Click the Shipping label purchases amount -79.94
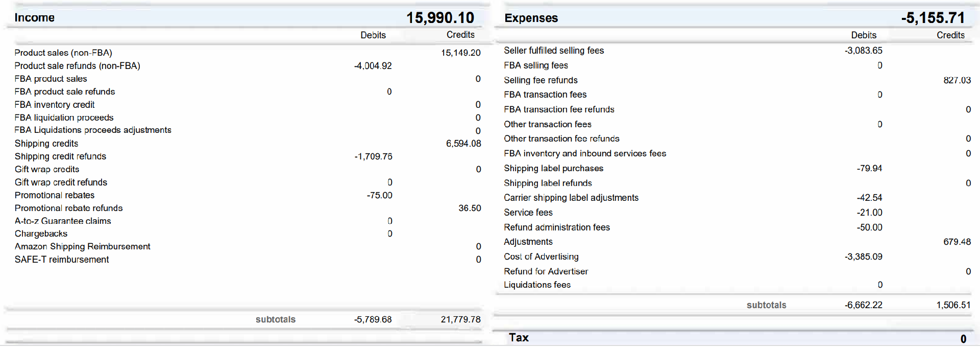 (869, 168)
